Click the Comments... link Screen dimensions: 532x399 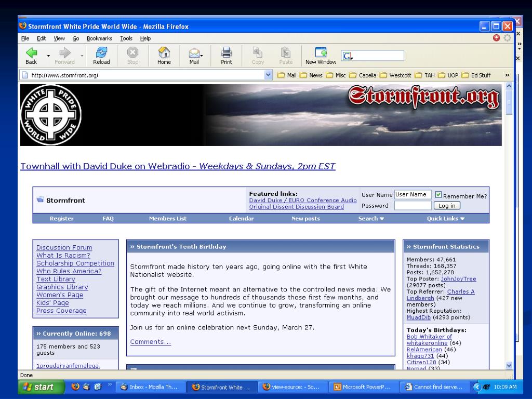click(x=151, y=342)
